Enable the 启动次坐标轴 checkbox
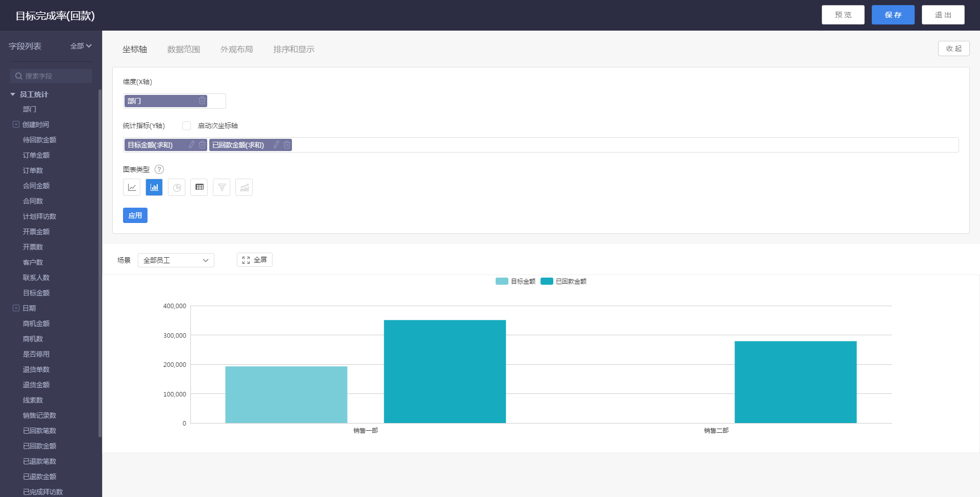This screenshot has height=497, width=980. coord(186,126)
